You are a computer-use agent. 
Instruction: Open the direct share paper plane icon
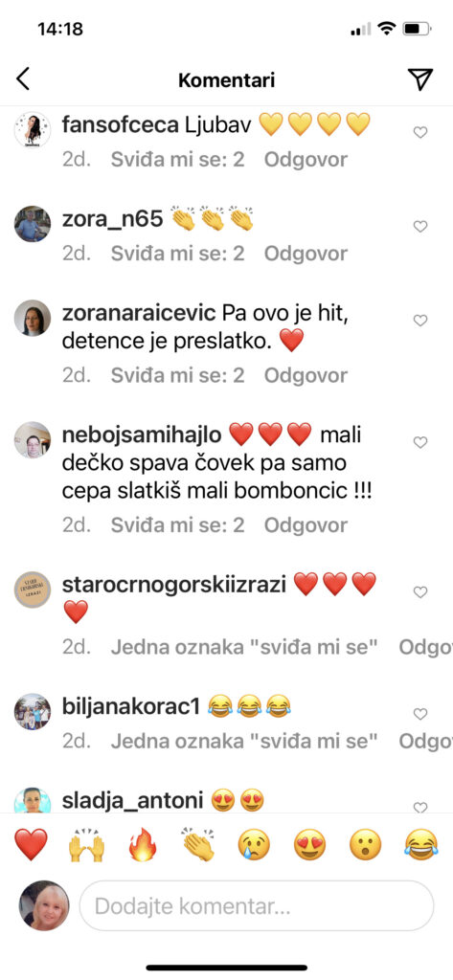[419, 79]
